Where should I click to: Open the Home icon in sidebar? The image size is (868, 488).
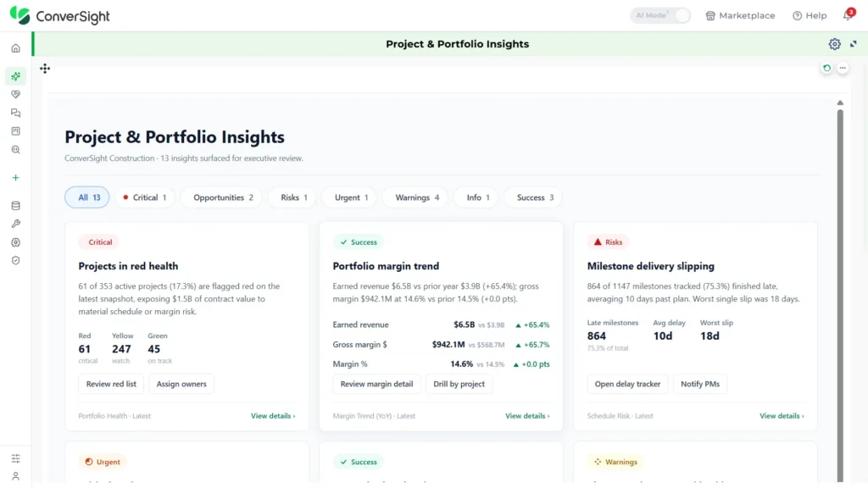(15, 48)
